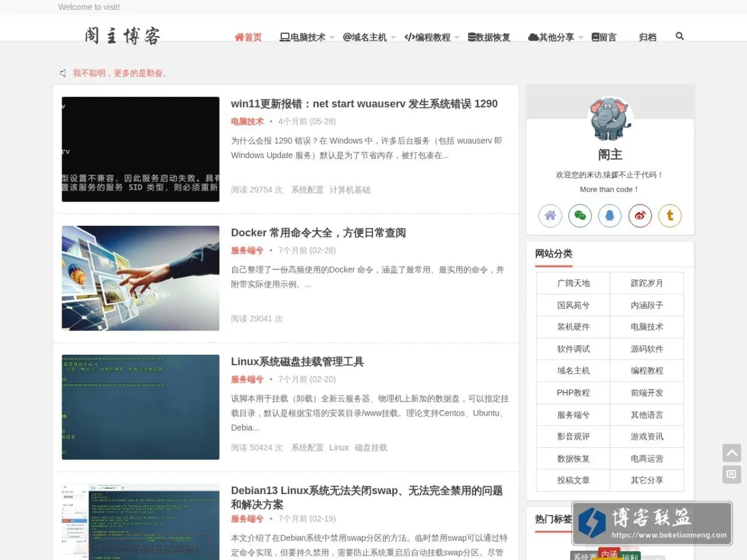The width and height of the screenshot is (747, 560).
Task: Click 电脑技术 category under win11 article
Action: [x=247, y=121]
